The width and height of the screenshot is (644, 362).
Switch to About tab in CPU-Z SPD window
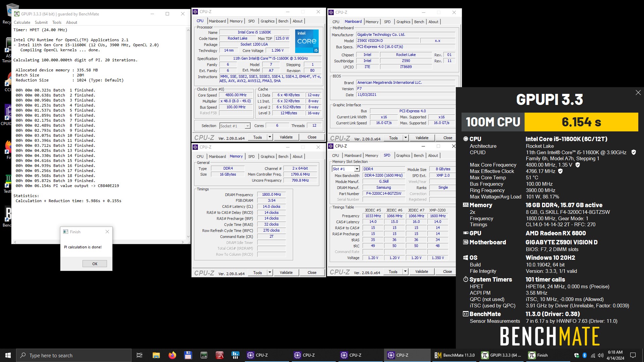433,156
